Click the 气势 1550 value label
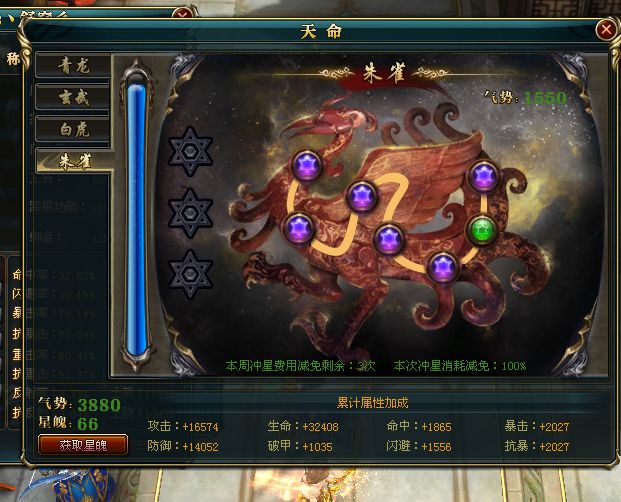 tap(525, 97)
